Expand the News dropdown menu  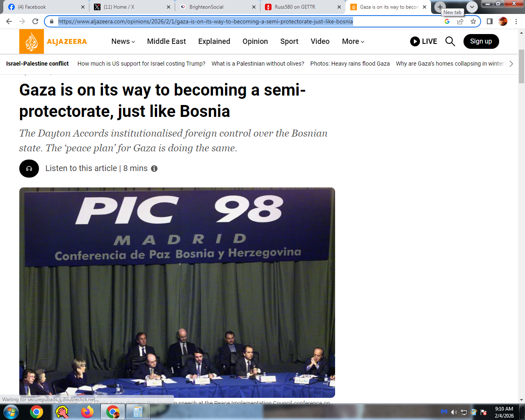[123, 41]
